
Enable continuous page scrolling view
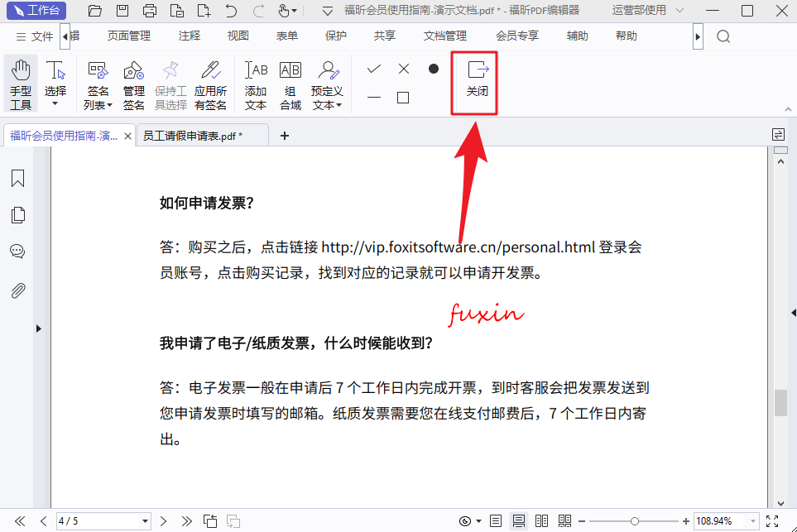click(x=519, y=521)
